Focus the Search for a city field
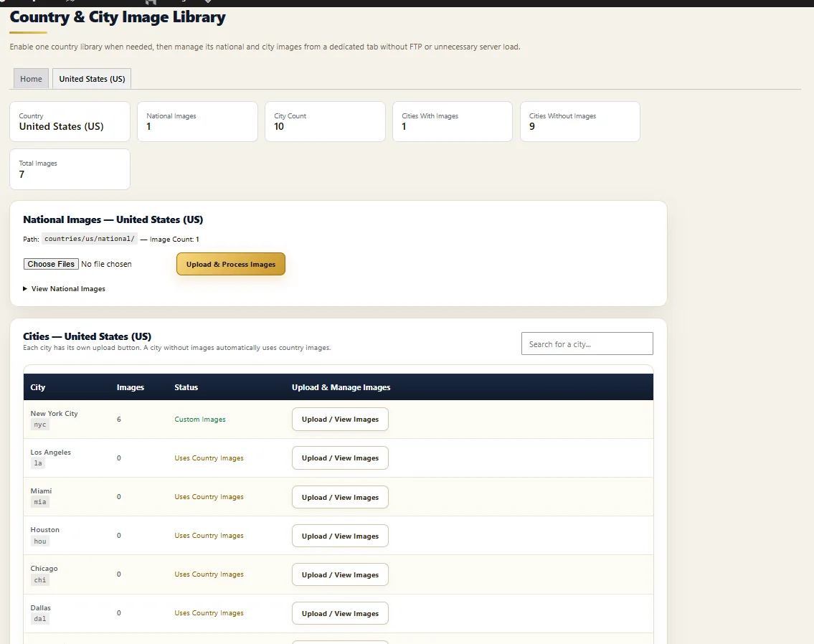The width and height of the screenshot is (814, 644). (587, 344)
